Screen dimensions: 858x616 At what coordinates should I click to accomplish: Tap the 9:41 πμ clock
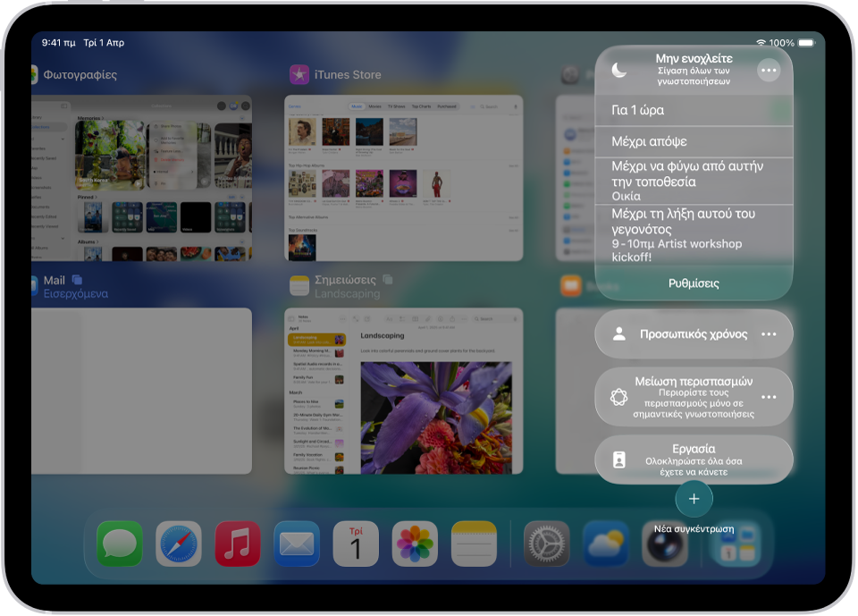pyautogui.click(x=59, y=43)
